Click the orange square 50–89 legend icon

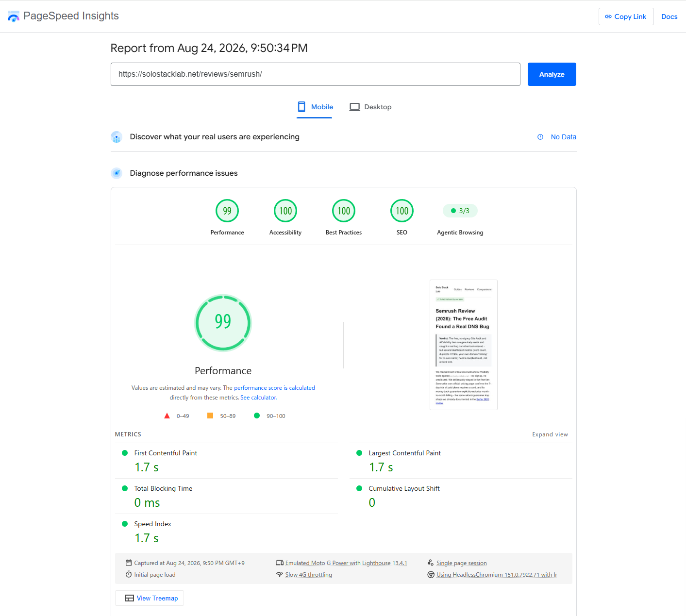[210, 416]
